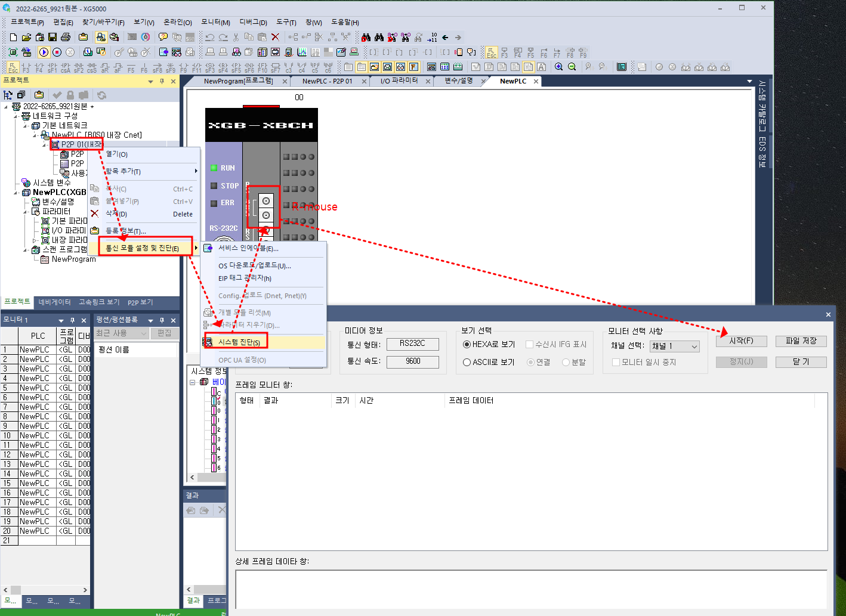Click the Zoom Out magnifier icon

coord(572,67)
